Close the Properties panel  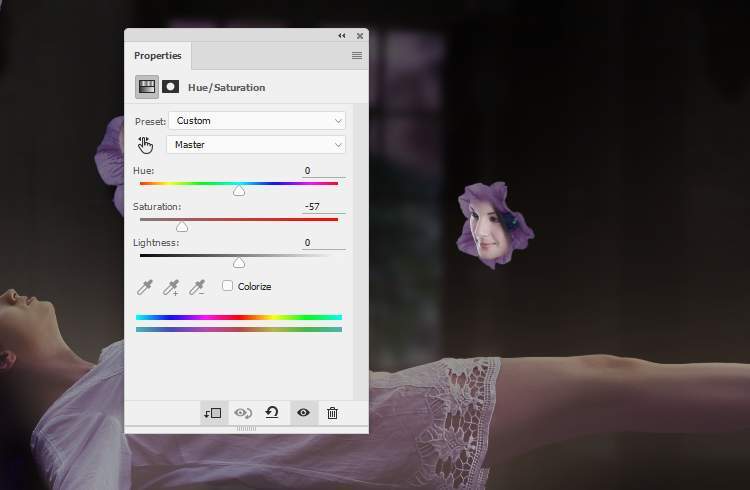[x=360, y=36]
